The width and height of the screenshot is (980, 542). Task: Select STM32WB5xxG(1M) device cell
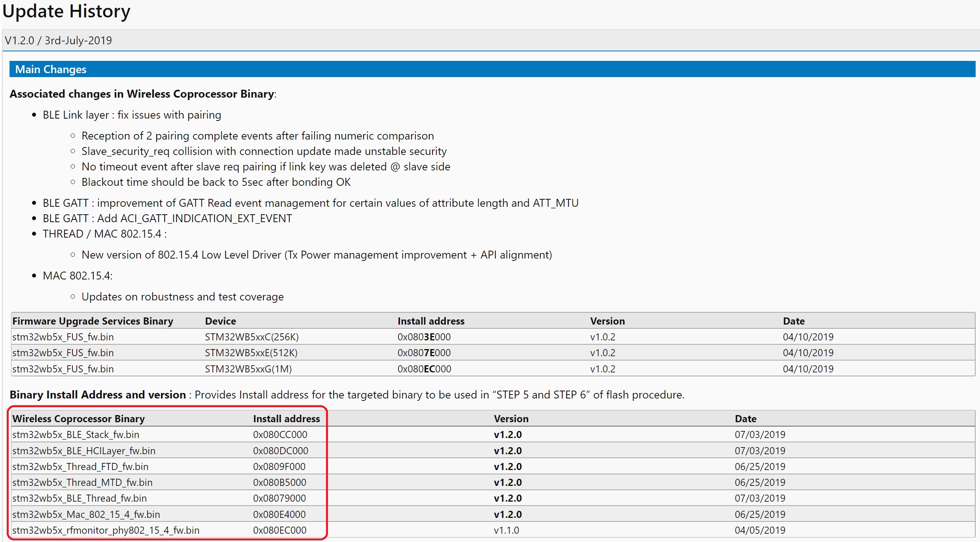(x=248, y=369)
